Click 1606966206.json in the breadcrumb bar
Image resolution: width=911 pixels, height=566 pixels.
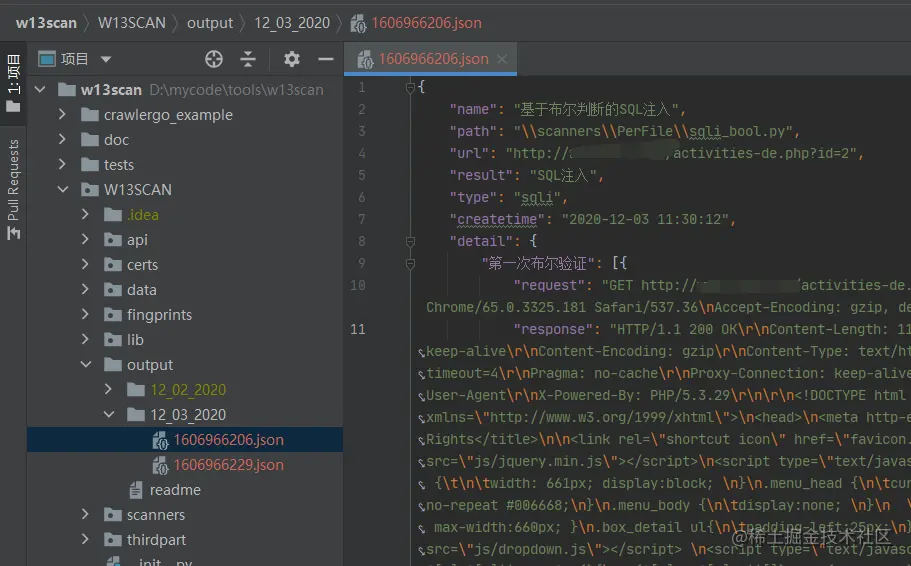pos(426,23)
